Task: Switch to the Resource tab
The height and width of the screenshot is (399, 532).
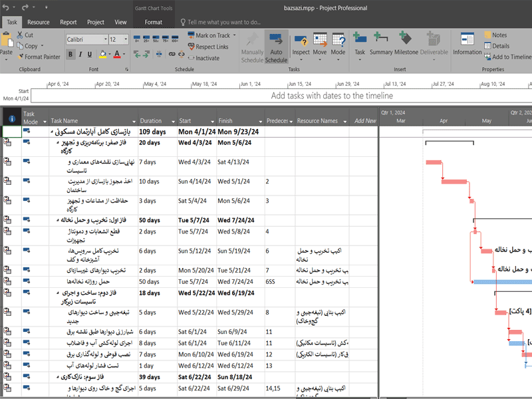Action: tap(39, 22)
